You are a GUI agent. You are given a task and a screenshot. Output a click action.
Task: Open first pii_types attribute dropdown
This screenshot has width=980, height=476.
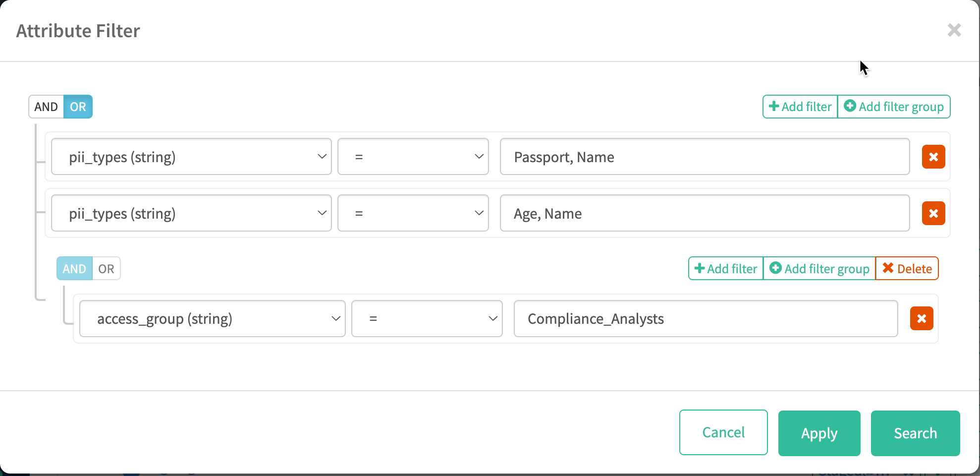191,157
